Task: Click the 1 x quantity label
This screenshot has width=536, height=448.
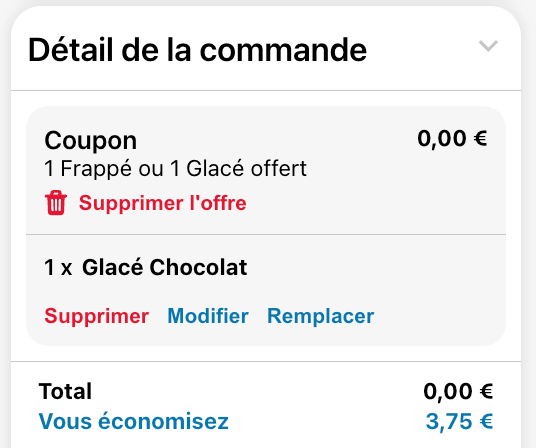Action: 58,268
